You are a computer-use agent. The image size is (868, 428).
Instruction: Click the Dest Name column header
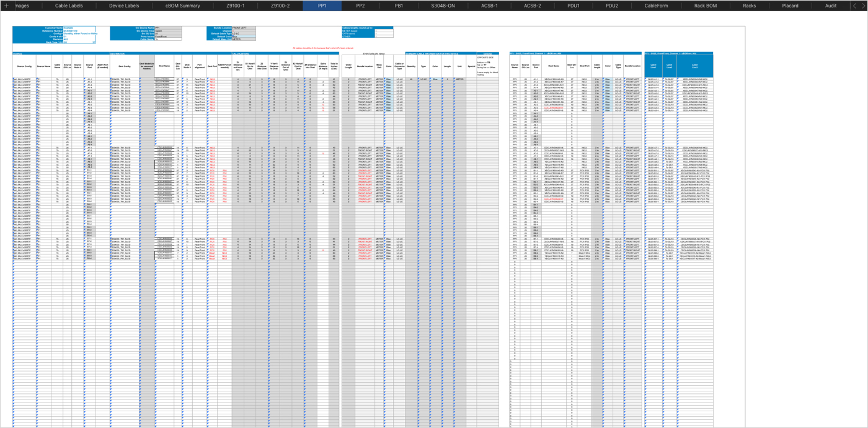(164, 66)
